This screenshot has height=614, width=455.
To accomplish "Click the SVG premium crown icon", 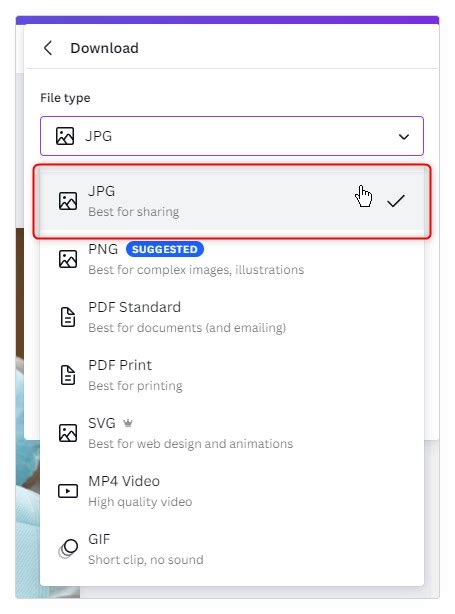I will 128,423.
